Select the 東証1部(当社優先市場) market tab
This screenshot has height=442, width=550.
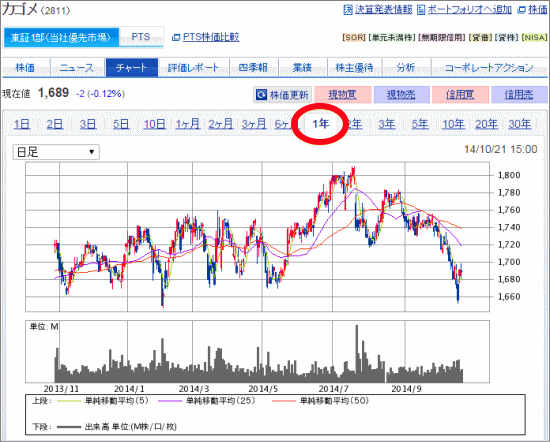pyautogui.click(x=61, y=38)
